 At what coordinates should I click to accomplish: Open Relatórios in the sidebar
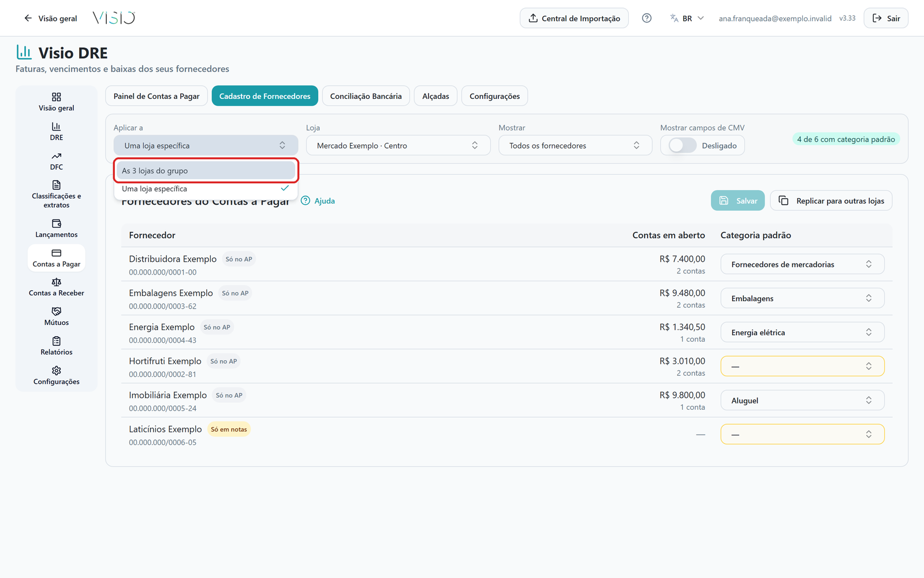[57, 346]
